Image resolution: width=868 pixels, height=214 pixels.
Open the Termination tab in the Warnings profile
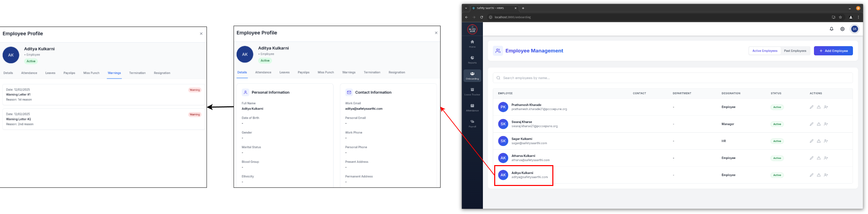click(x=137, y=73)
